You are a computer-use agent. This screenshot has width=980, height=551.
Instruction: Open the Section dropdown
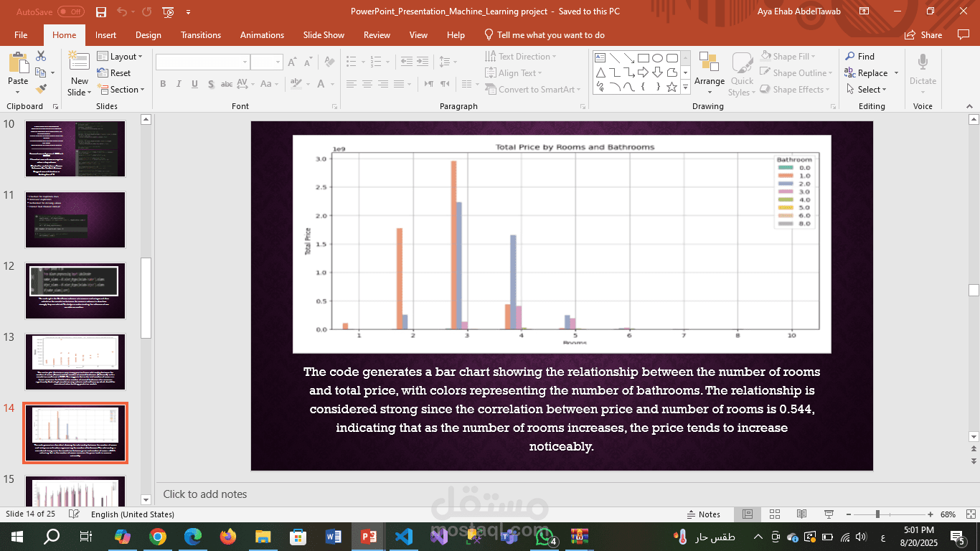point(121,90)
